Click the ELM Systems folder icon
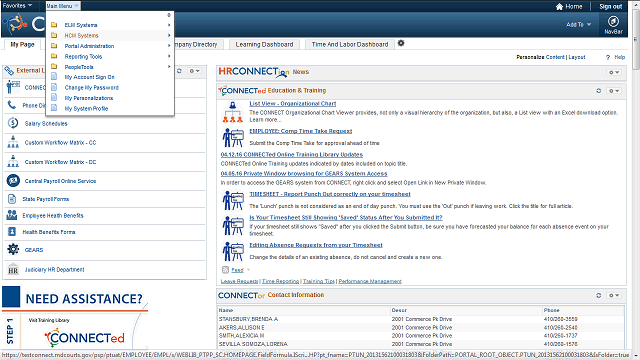 [54, 25]
